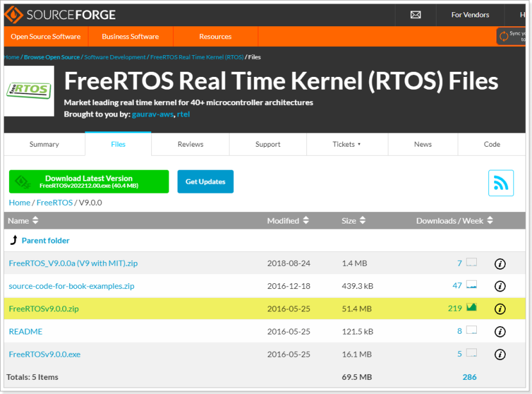The width and height of the screenshot is (532, 394).
Task: View info for FreeRTOSv9.0.0.exe
Action: click(x=500, y=354)
